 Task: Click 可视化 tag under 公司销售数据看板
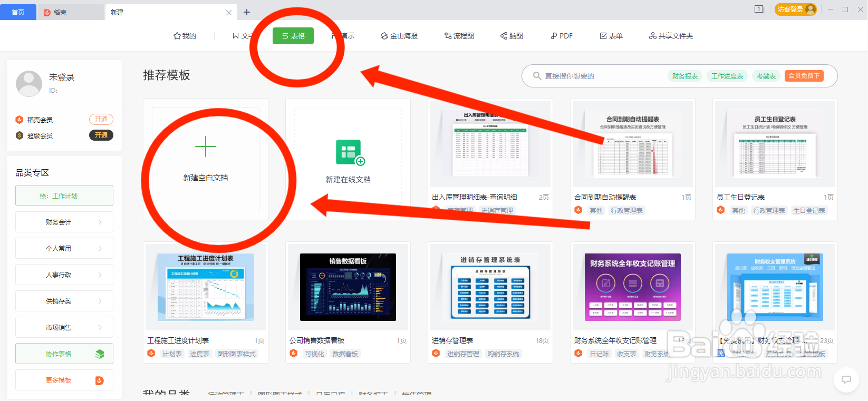point(315,354)
